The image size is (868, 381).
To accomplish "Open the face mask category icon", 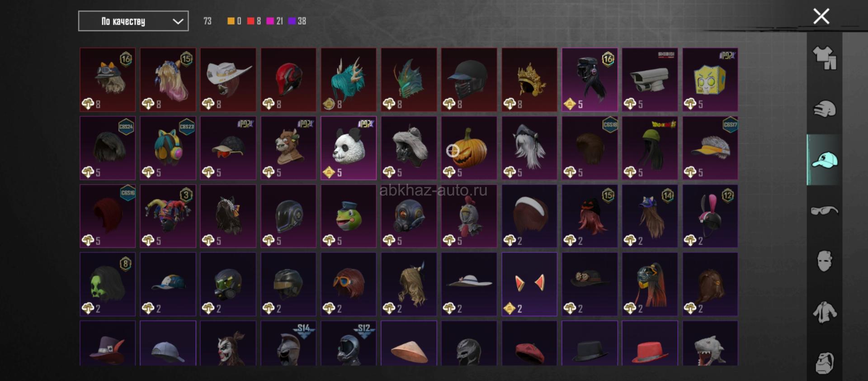I will click(x=825, y=261).
